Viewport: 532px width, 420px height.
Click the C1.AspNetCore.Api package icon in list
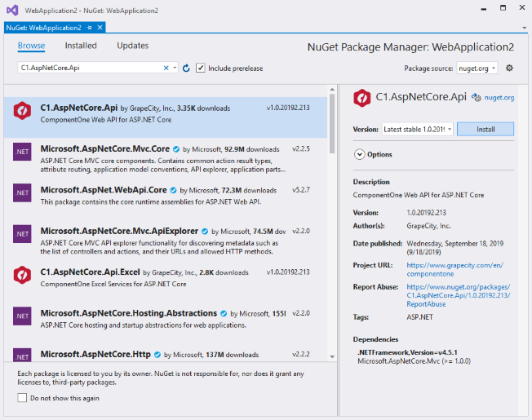click(22, 113)
